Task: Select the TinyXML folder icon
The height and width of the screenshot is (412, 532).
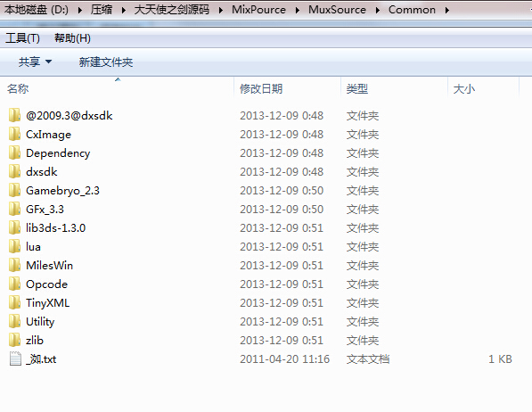Action: (x=14, y=302)
